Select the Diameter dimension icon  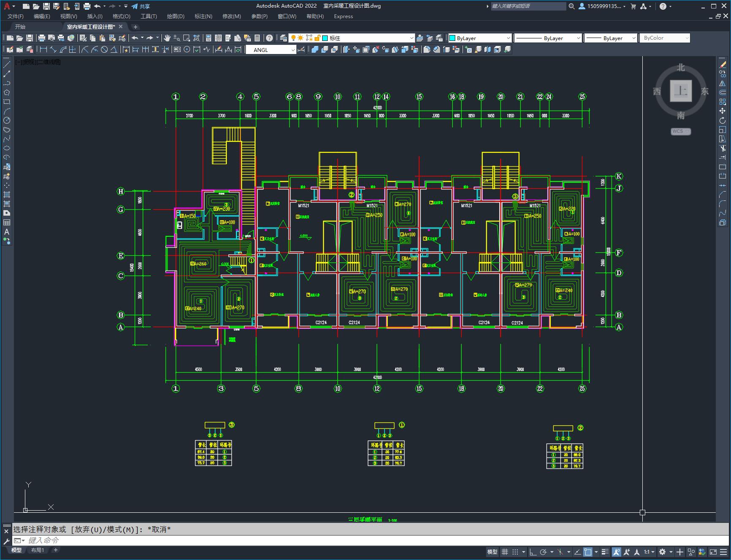[x=104, y=49]
